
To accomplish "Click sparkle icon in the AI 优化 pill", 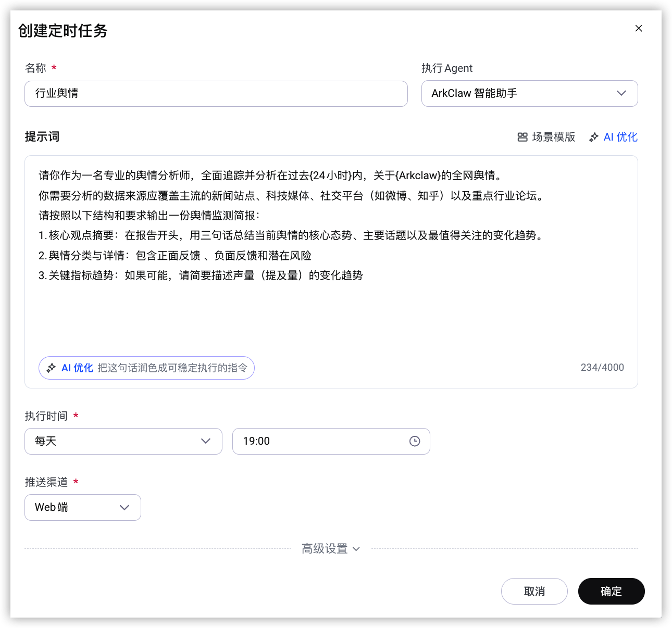I will pyautogui.click(x=51, y=368).
